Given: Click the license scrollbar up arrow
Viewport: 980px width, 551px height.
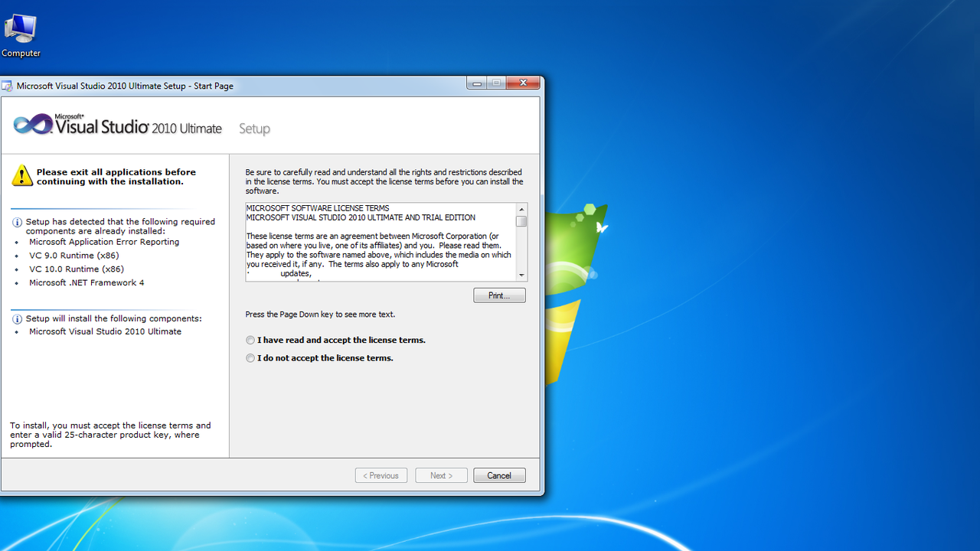Looking at the screenshot, I should pyautogui.click(x=521, y=209).
